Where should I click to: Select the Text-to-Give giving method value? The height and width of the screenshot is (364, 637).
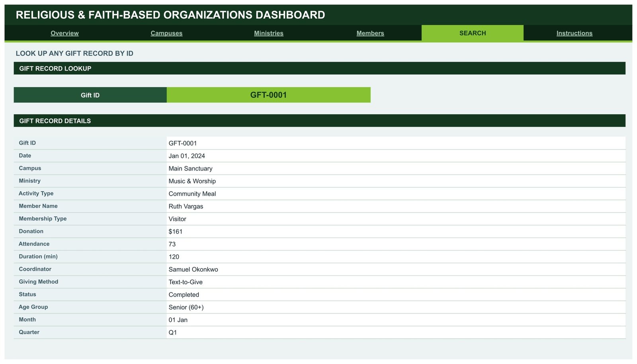click(x=186, y=282)
